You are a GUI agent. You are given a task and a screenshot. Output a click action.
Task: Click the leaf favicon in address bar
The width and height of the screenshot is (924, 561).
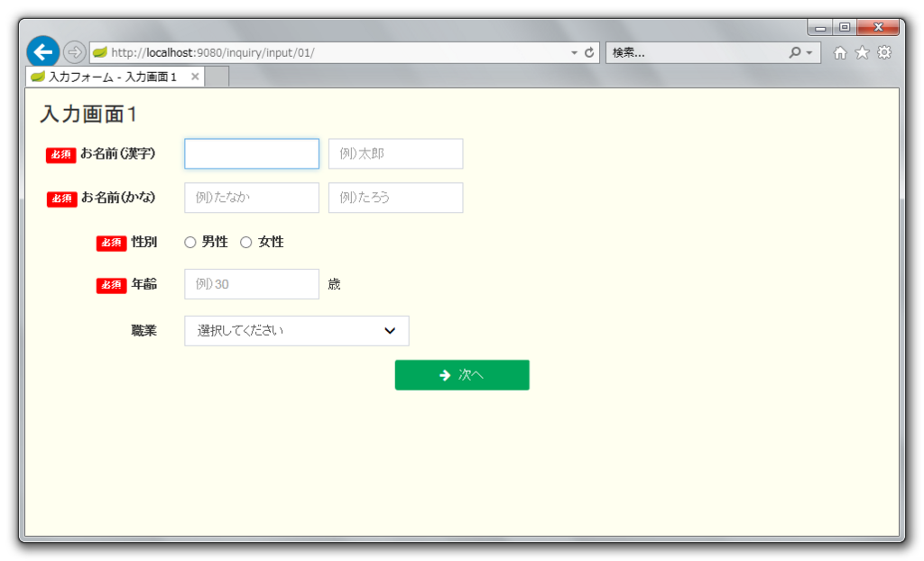pyautogui.click(x=100, y=52)
